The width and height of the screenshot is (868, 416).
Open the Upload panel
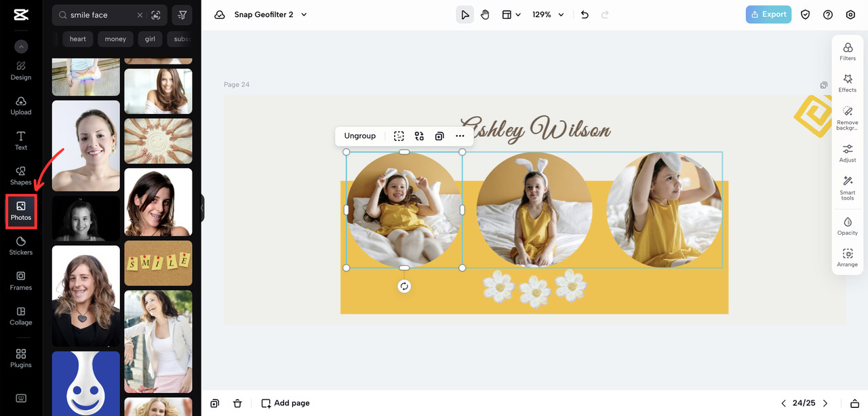point(21,106)
